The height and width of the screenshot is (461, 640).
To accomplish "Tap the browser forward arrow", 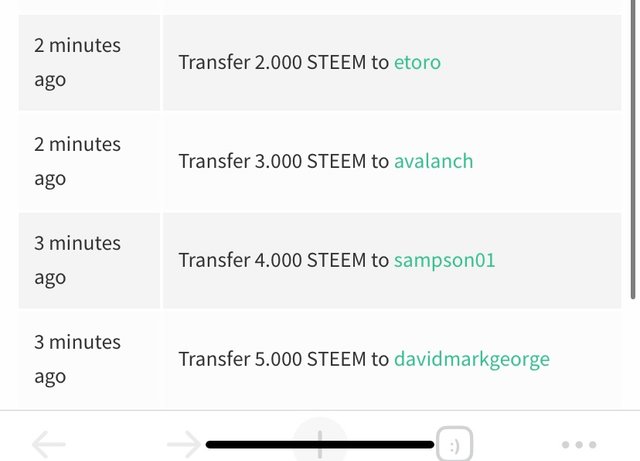I will coord(183,444).
